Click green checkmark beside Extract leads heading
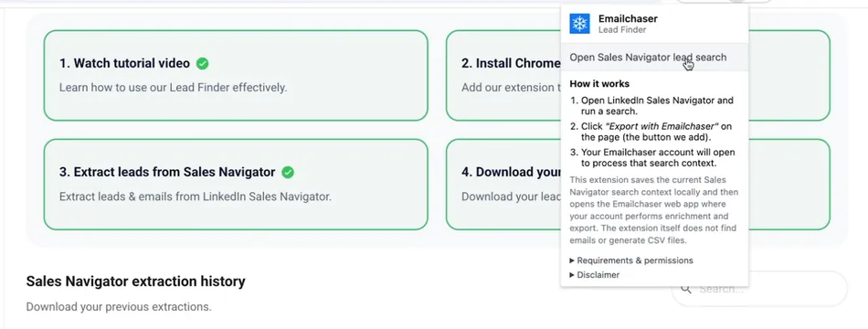 pos(288,172)
